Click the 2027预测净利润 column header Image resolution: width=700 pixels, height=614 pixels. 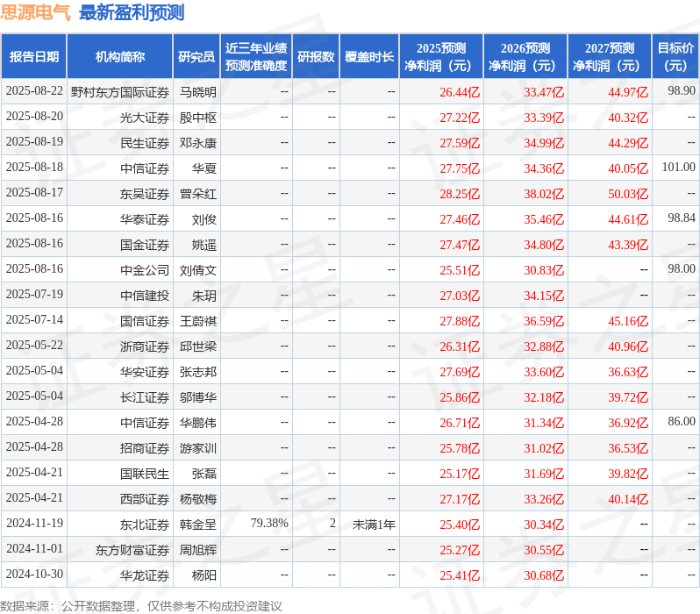click(x=610, y=57)
